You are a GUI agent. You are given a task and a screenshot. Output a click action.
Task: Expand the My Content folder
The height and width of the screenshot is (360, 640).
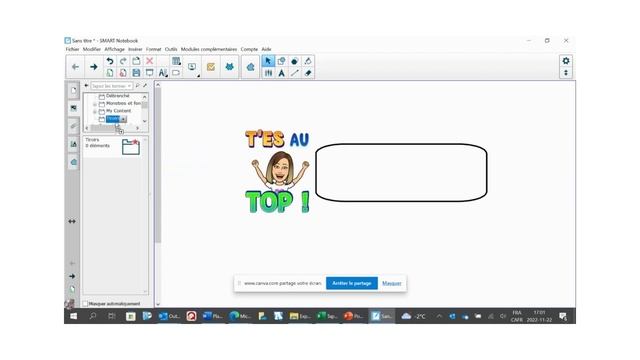pos(95,111)
